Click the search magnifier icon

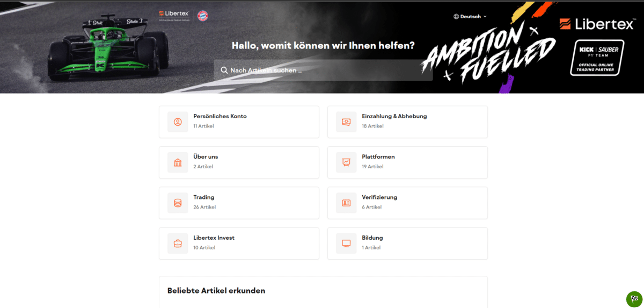point(224,70)
